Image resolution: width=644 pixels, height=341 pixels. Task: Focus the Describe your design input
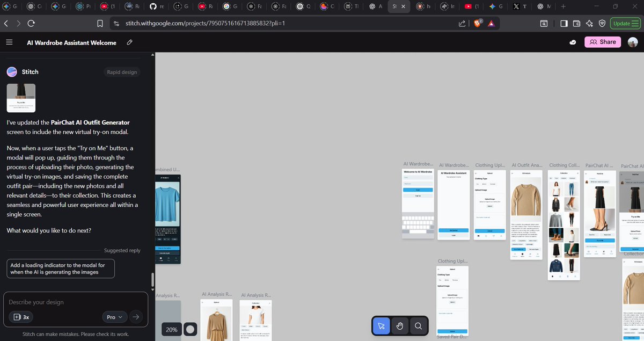point(75,302)
